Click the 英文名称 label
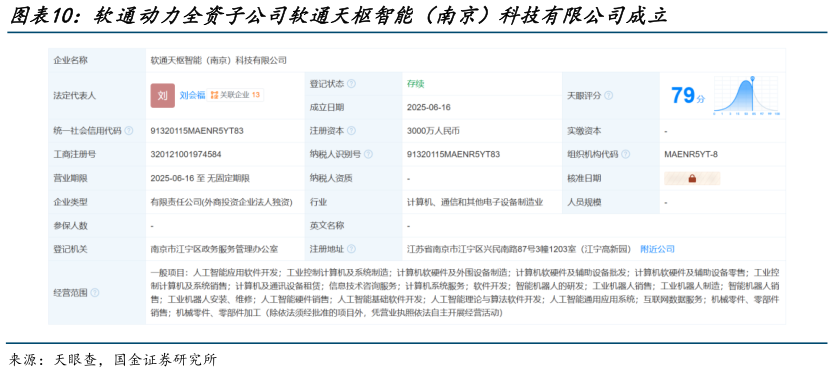This screenshot has width=833, height=373. click(327, 225)
